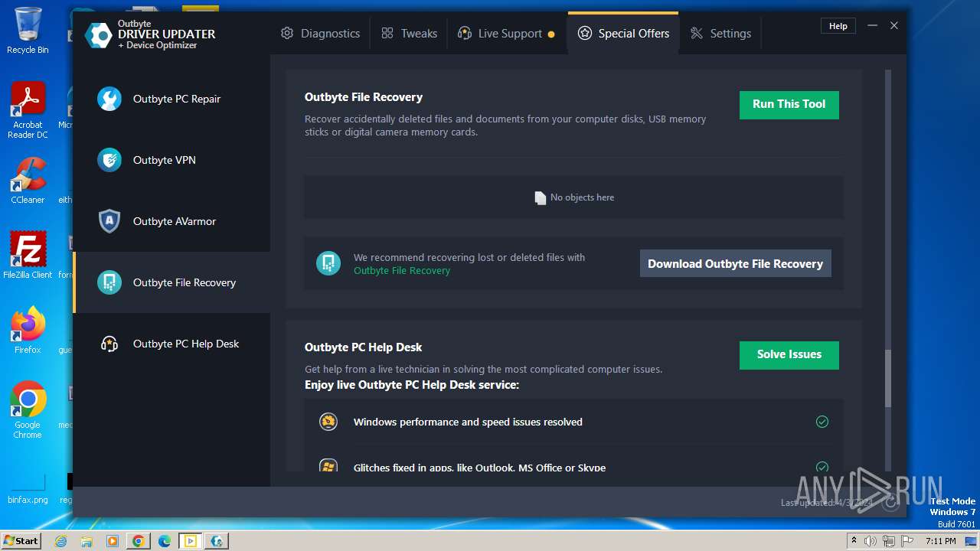980x551 pixels.
Task: Open Firefox desktop shortcut
Action: click(x=28, y=331)
